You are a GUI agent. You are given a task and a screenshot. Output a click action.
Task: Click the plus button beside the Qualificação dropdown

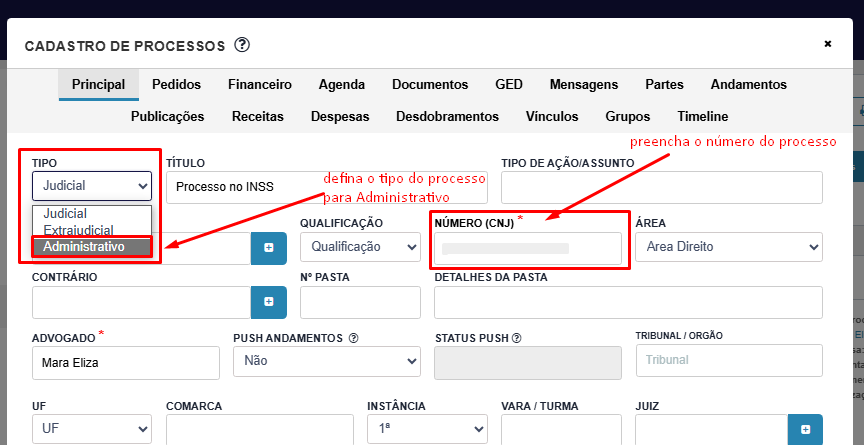coord(269,248)
